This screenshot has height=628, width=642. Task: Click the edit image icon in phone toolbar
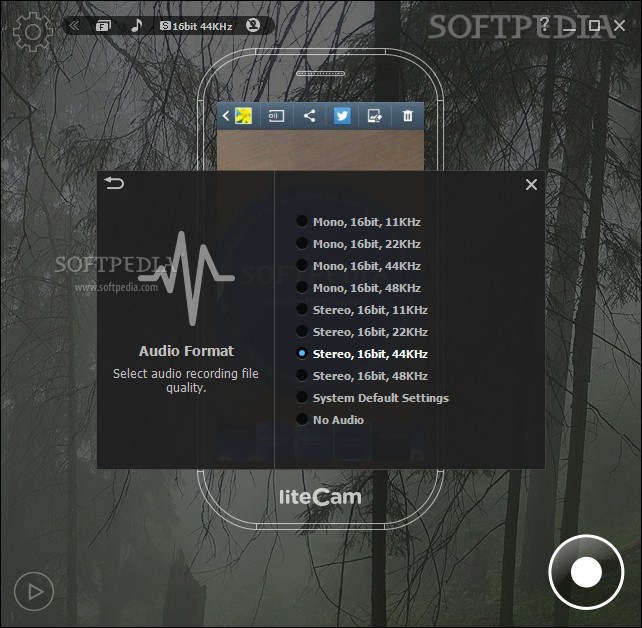pos(375,116)
